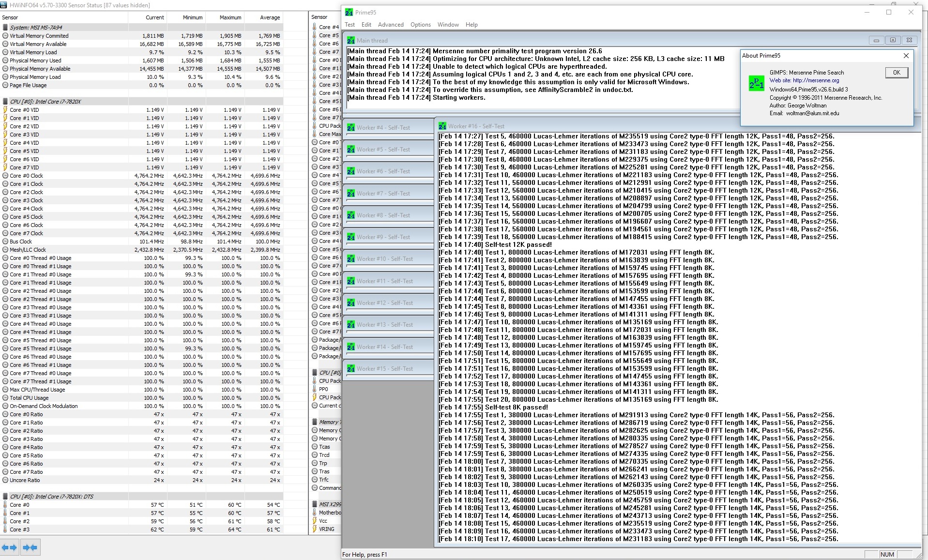This screenshot has width=928, height=560.
Task: Click the lightning icon beside Core #0 VID
Action: pos(5,110)
